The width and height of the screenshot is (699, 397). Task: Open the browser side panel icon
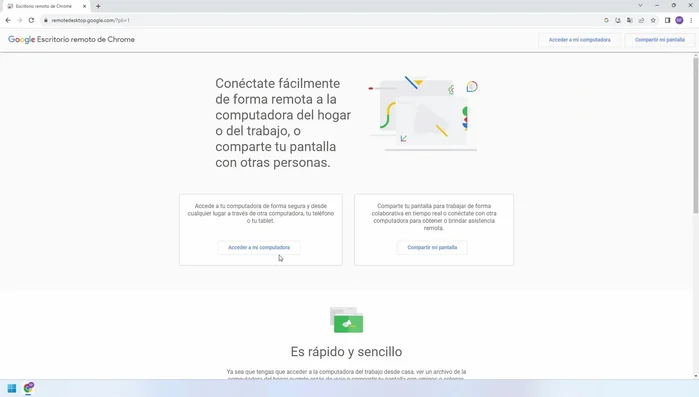pos(667,20)
